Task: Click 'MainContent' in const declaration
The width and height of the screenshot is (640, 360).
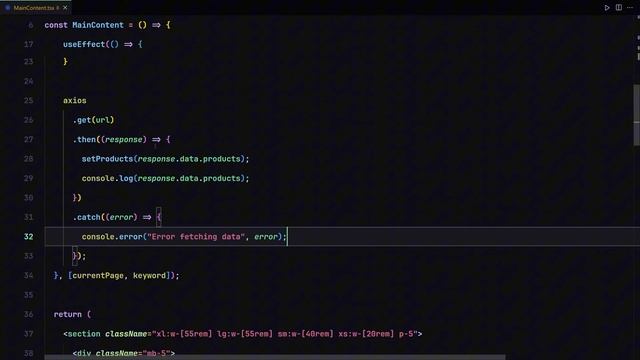Action: (x=98, y=25)
